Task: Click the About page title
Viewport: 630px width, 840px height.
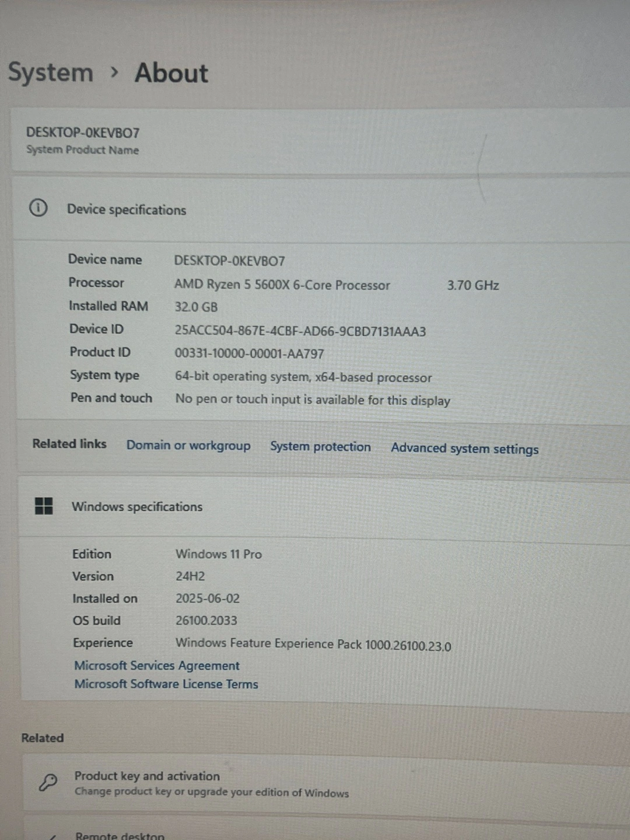Action: coord(171,73)
